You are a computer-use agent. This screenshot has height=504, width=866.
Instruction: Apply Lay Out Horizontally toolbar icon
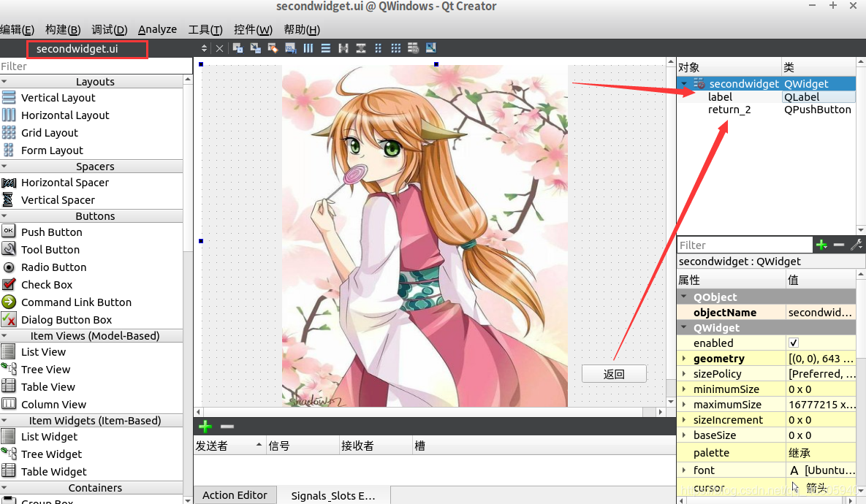[x=308, y=48]
